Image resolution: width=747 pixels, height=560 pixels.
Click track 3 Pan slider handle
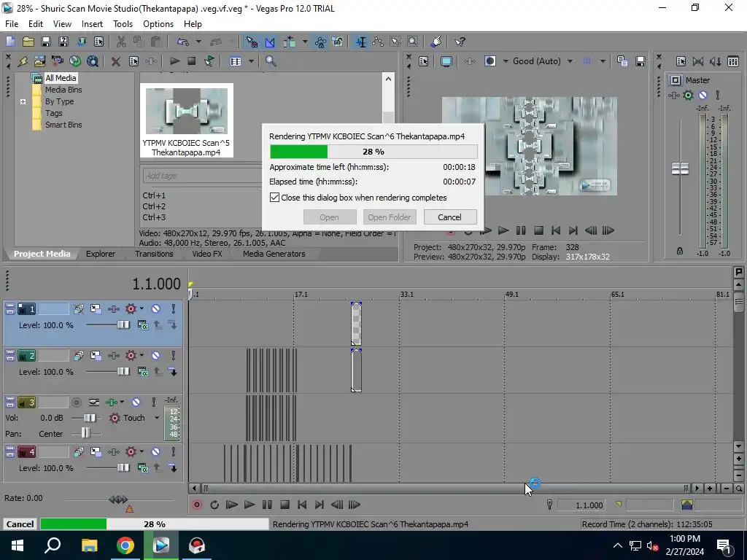[x=85, y=433]
